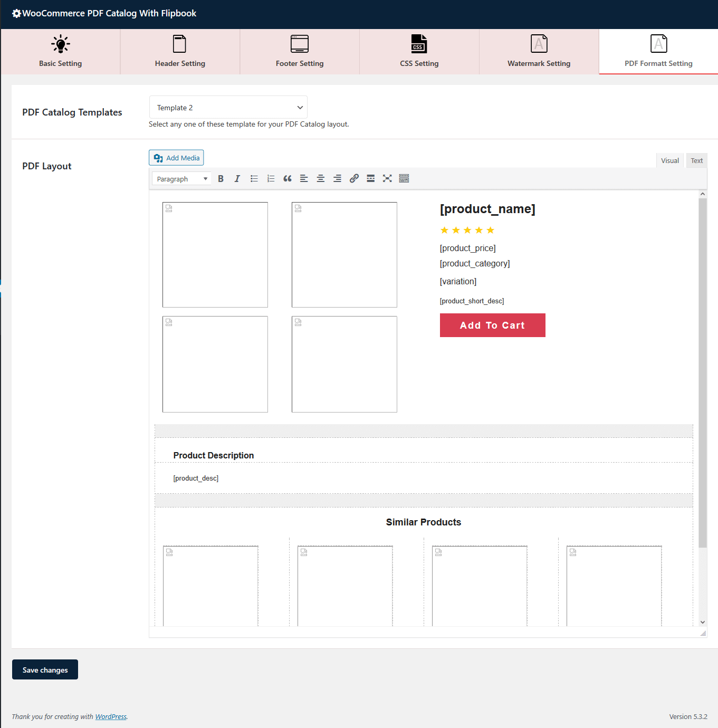Click the Product Description heading
Screen dimensions: 718x728
click(214, 455)
